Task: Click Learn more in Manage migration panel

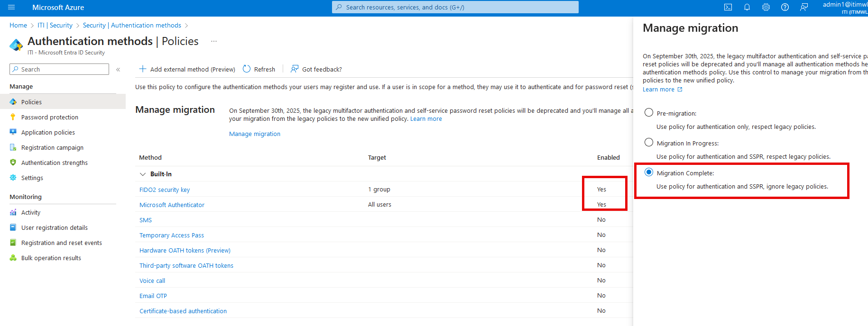Action: click(x=658, y=90)
